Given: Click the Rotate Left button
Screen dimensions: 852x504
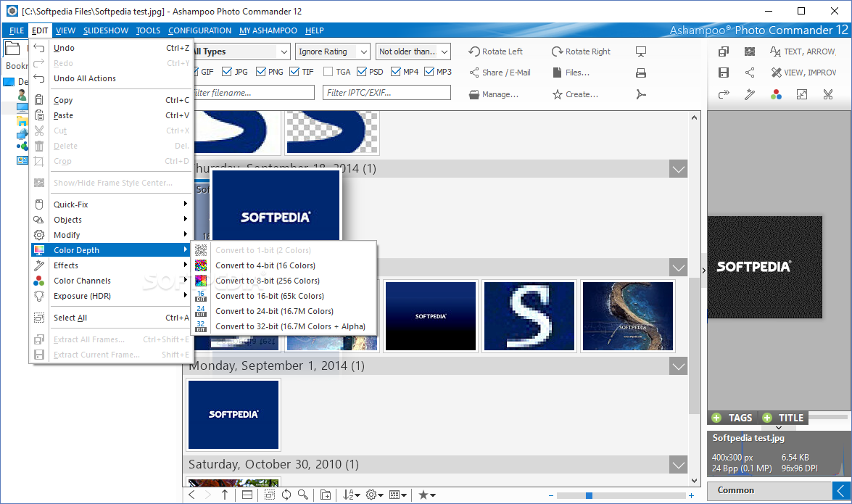Looking at the screenshot, I should point(495,51).
